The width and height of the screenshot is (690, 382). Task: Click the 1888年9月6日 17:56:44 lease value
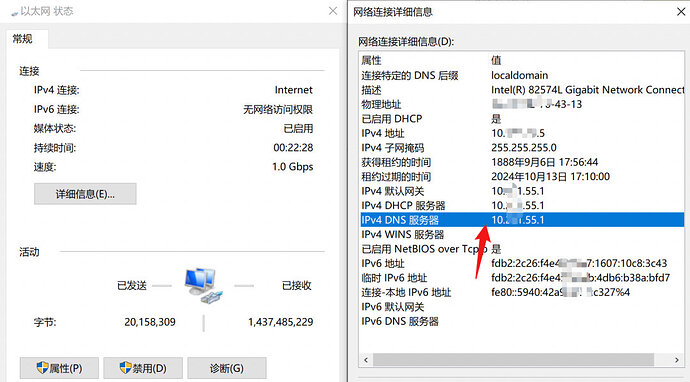544,162
